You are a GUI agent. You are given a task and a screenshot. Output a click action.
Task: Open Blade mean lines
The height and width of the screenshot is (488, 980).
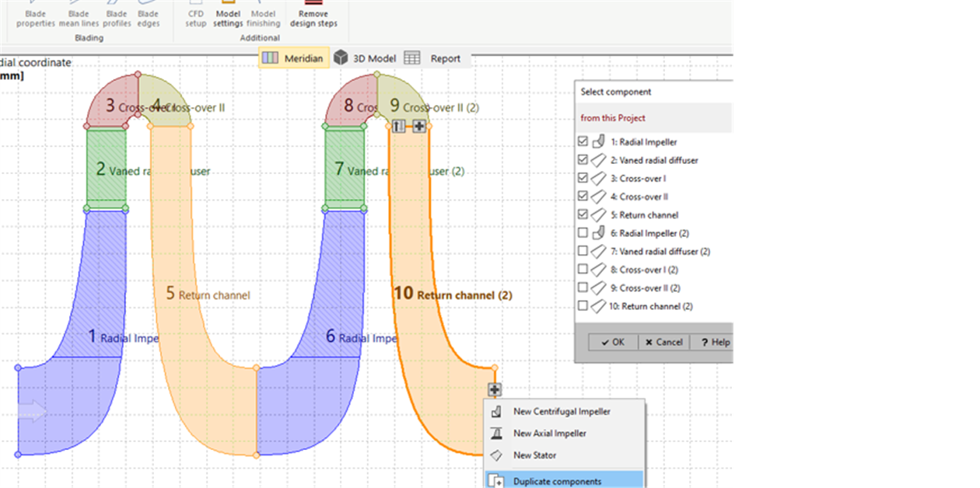point(79,16)
